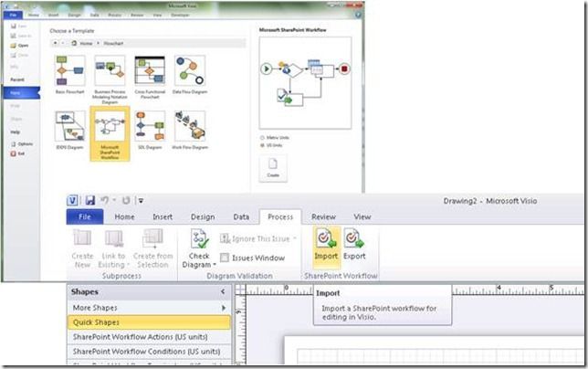This screenshot has height=369, width=588.
Task: Click the Save icon in quick access toolbar
Action: click(x=90, y=200)
